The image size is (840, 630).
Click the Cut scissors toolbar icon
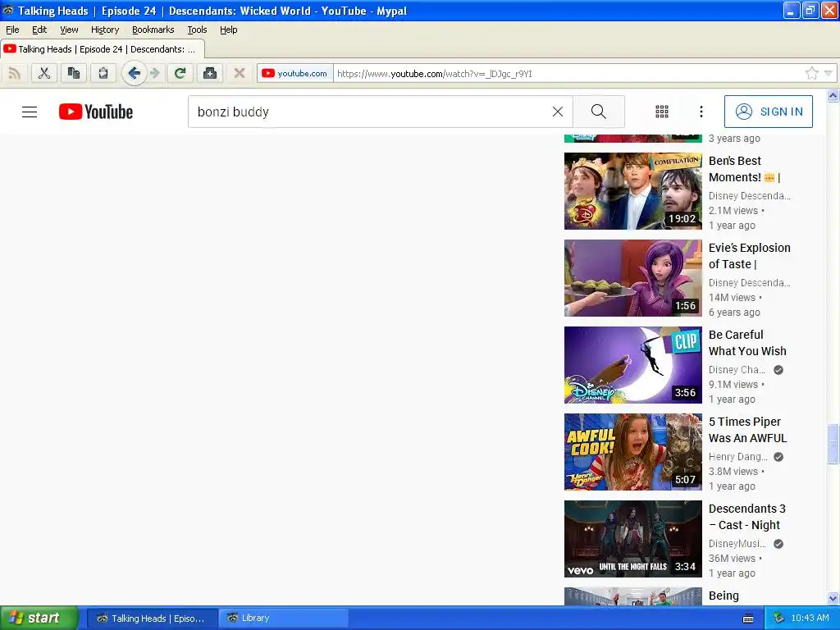[x=44, y=73]
